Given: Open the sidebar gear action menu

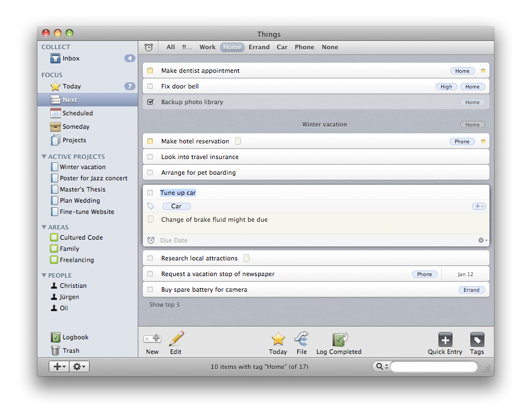Looking at the screenshot, I should coord(80,366).
